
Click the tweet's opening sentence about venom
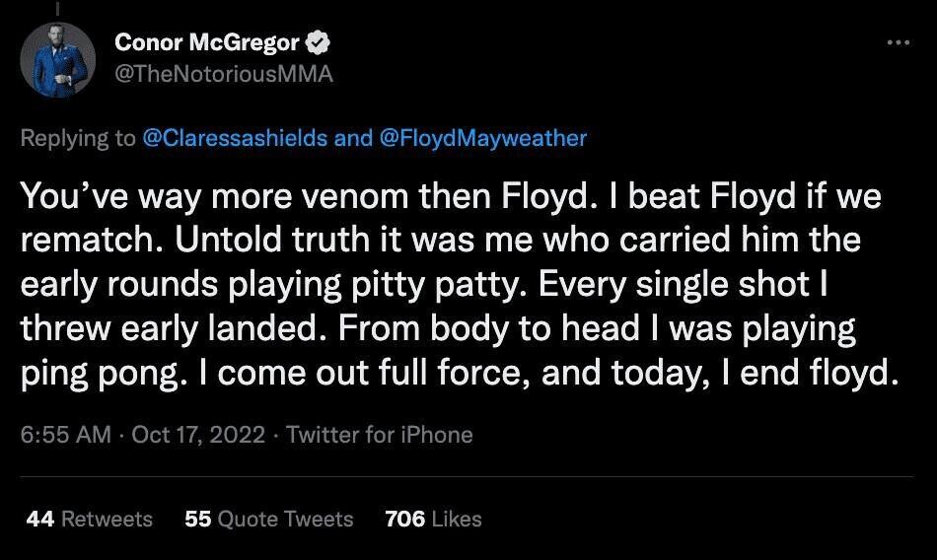pos(314,195)
